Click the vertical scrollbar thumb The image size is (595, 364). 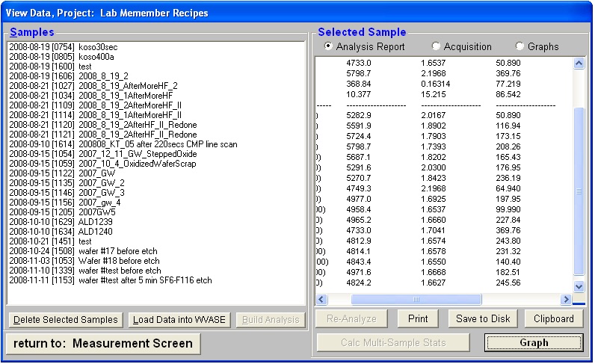(x=579, y=191)
